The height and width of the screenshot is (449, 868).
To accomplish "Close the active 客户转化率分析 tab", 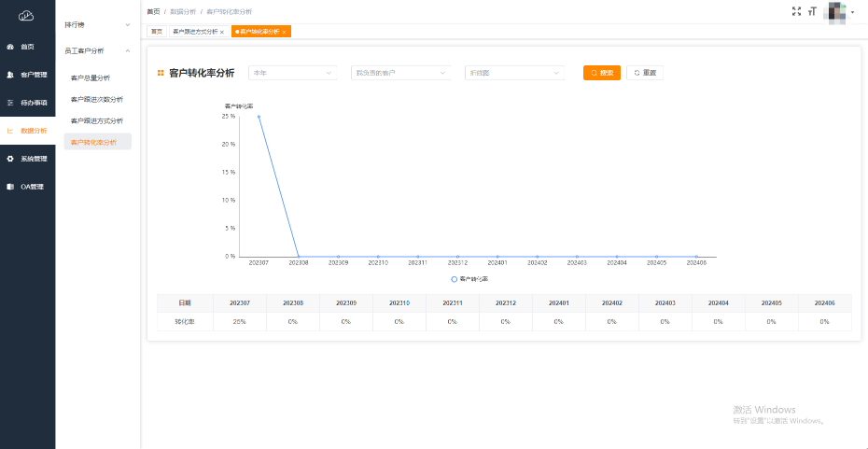I will [x=285, y=32].
